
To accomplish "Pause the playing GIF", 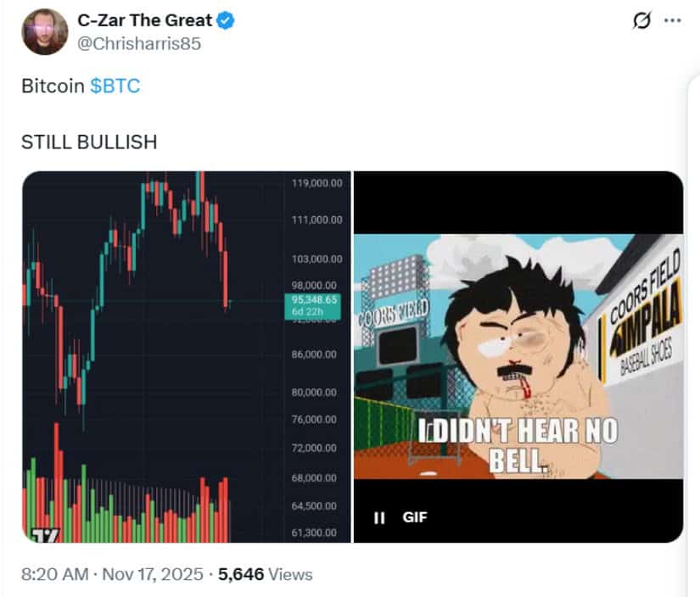I will click(379, 517).
